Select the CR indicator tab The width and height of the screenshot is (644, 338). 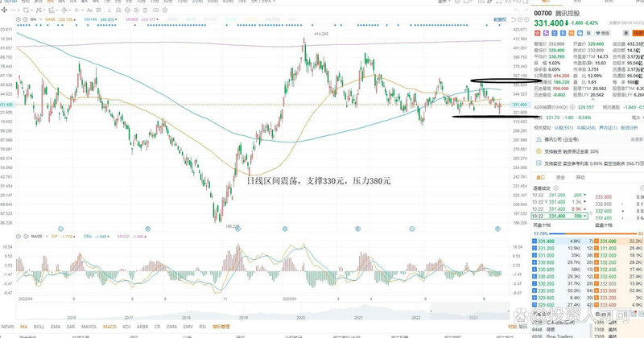157,327
